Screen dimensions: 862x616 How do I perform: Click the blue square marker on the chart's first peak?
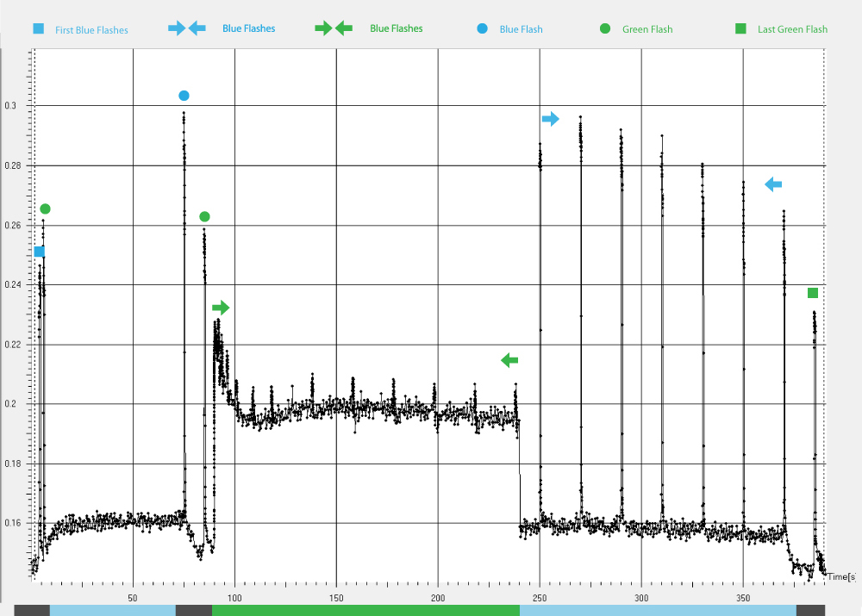39,252
